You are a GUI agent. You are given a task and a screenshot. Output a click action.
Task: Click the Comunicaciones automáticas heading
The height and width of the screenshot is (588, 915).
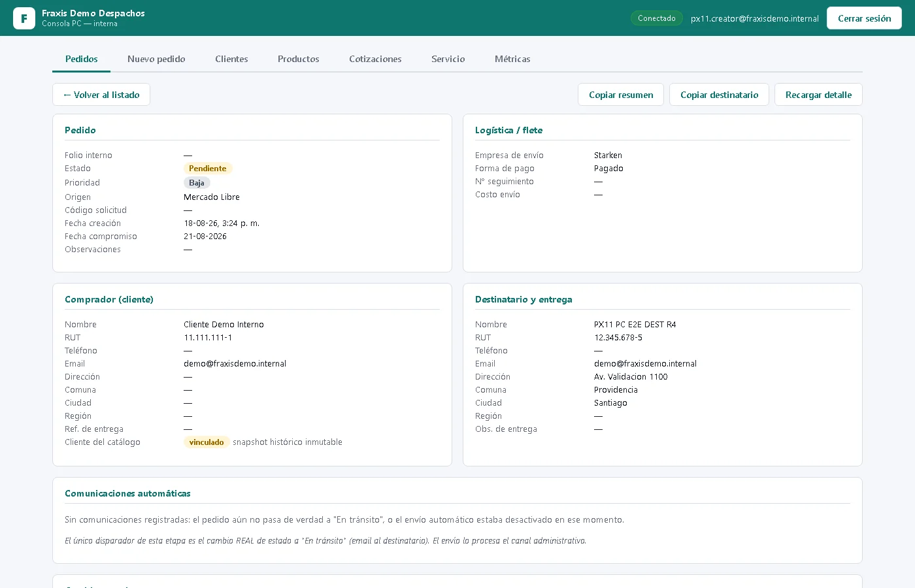pos(127,493)
